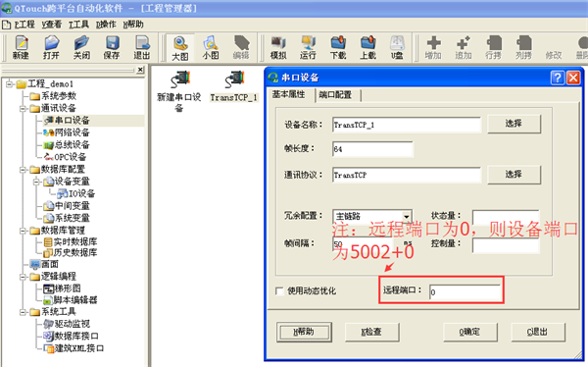Viewport: 588px width, 367px height.
Task: Click the 状态量 input field
Action: [x=506, y=218]
